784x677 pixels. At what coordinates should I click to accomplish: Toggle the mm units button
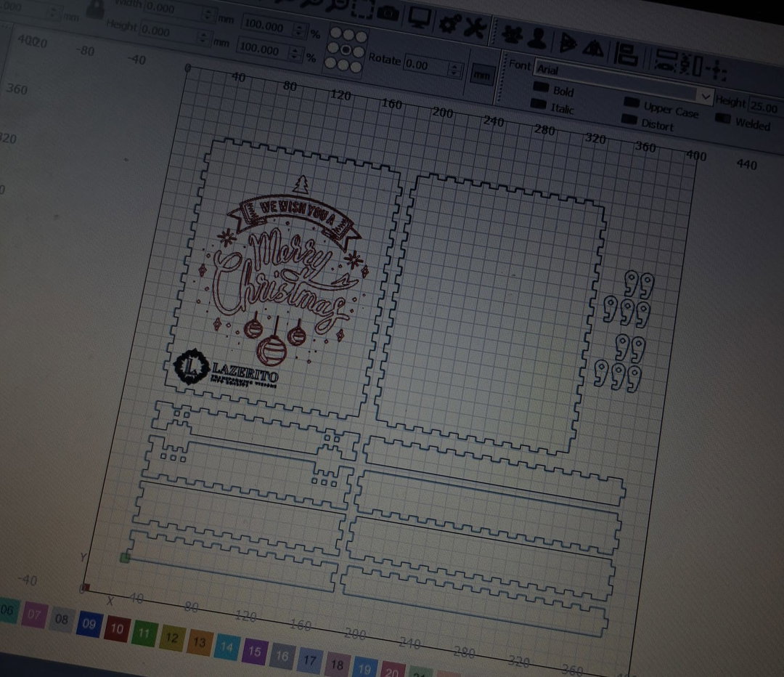coord(481,75)
